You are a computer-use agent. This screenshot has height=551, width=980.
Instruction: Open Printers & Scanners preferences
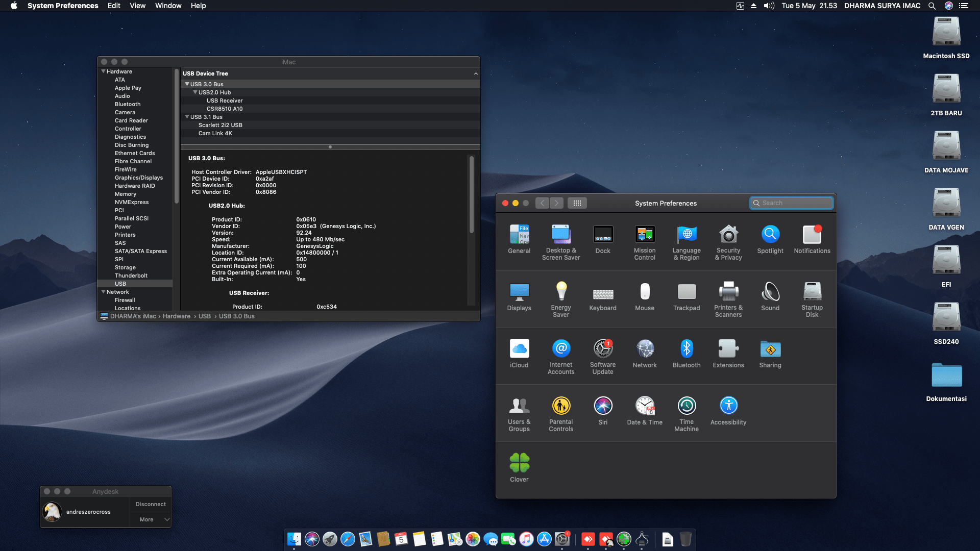(728, 299)
